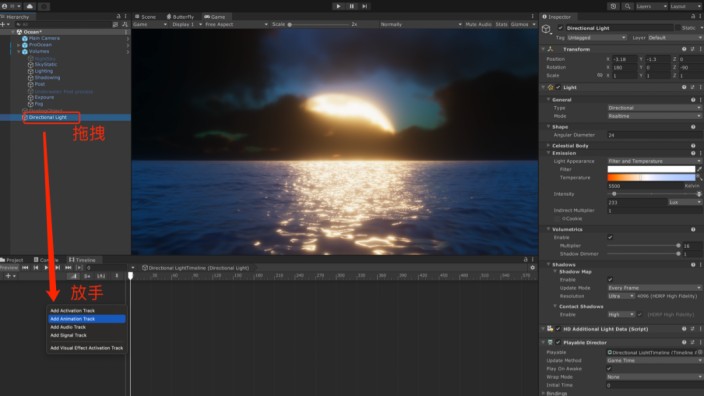Click the Step button in top toolbar
Image resolution: width=704 pixels, height=396 pixels.
pos(365,6)
